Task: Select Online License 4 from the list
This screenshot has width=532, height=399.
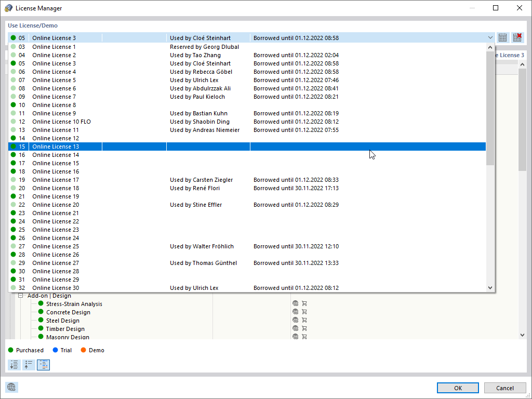Action: pos(247,72)
